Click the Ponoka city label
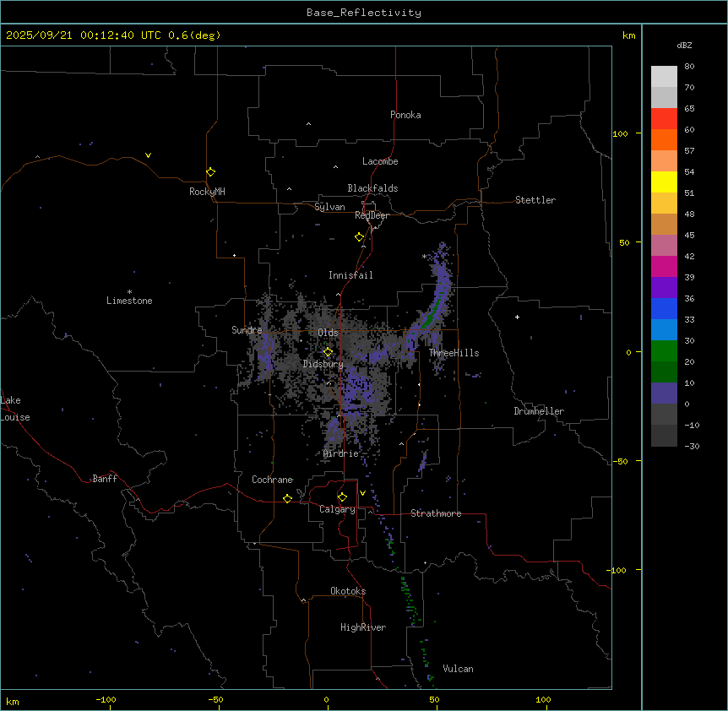This screenshot has height=711, width=728. [x=405, y=115]
